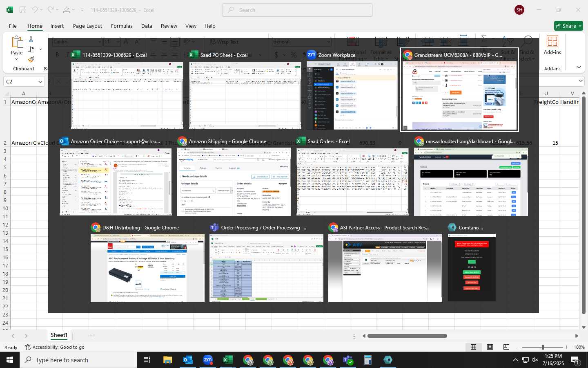Switch to Page Break Preview icon

[506, 347]
